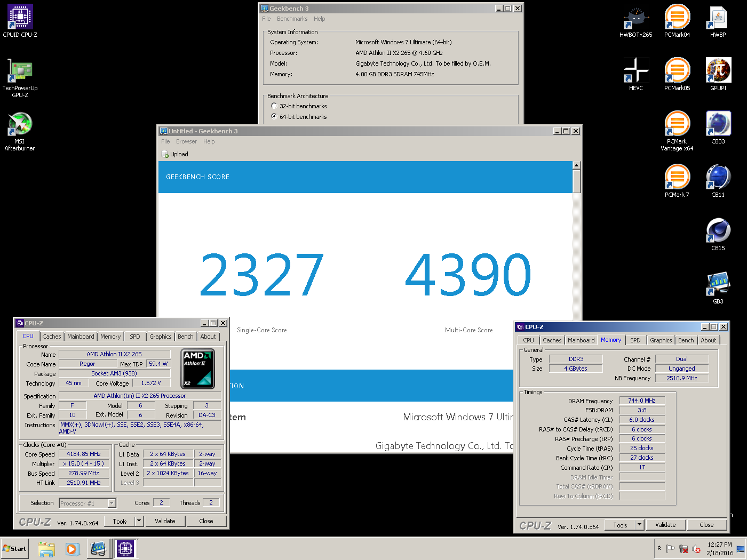Click Validate button in left CPU-Z

pos(165,521)
